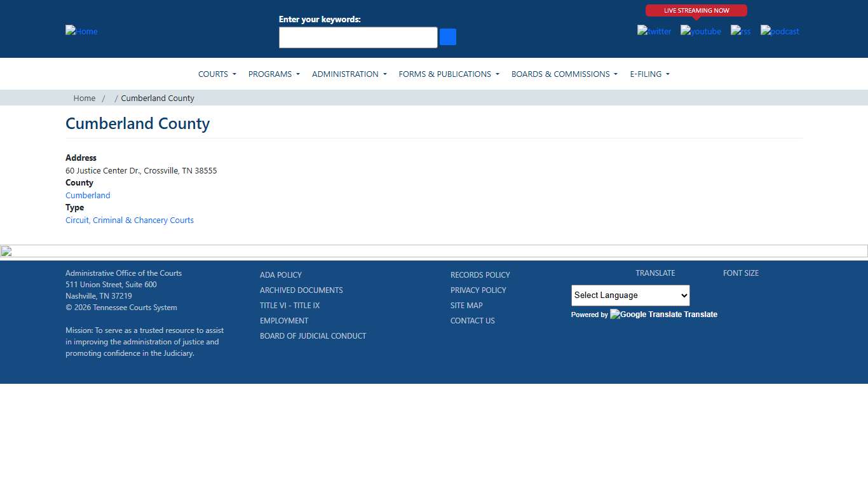Click the blue search button

pyautogui.click(x=447, y=37)
